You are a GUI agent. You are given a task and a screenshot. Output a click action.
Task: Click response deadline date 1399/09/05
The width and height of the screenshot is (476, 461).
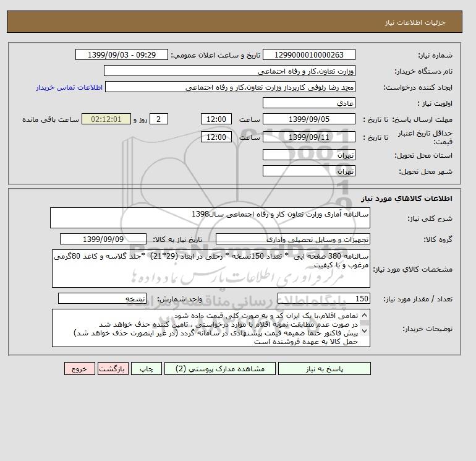pos(308,119)
